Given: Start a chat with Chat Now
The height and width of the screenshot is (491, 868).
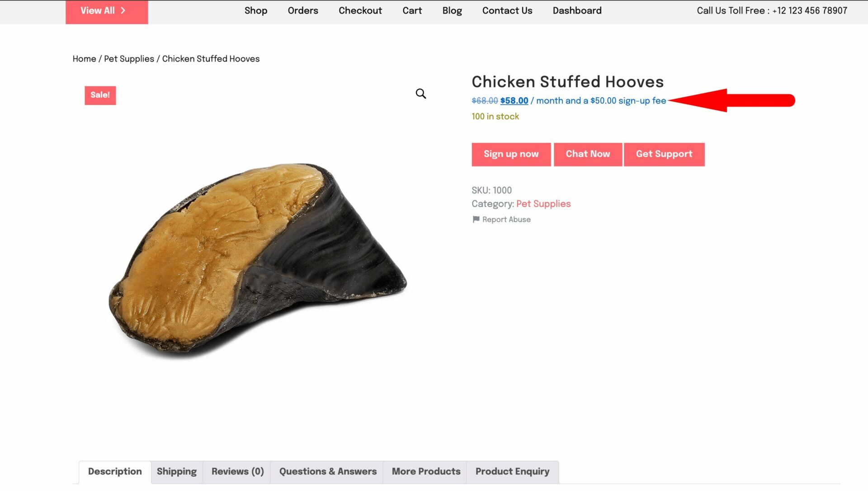Looking at the screenshot, I should (588, 154).
